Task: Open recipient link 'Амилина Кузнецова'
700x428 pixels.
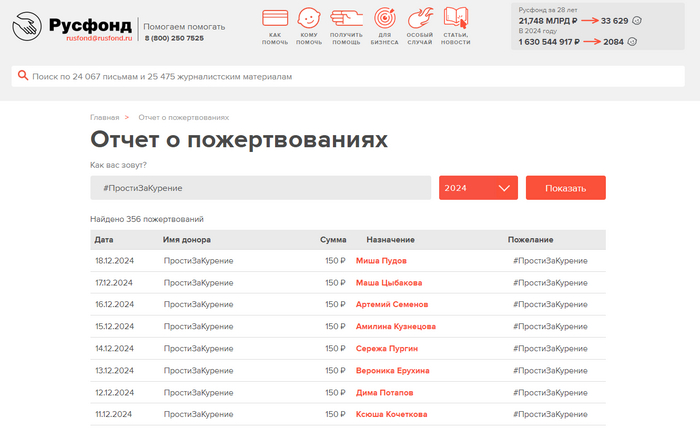Action: pyautogui.click(x=395, y=326)
